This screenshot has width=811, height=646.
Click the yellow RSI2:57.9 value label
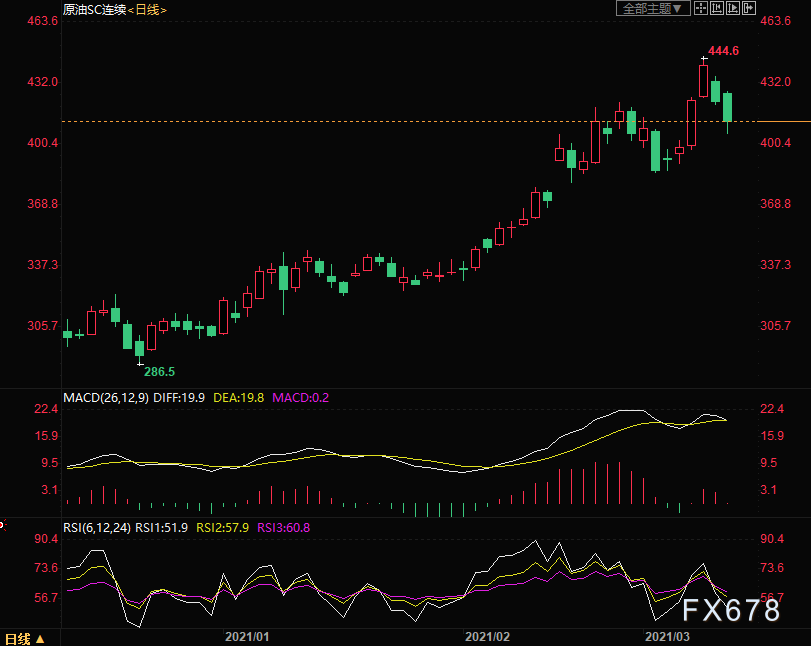tap(224, 526)
